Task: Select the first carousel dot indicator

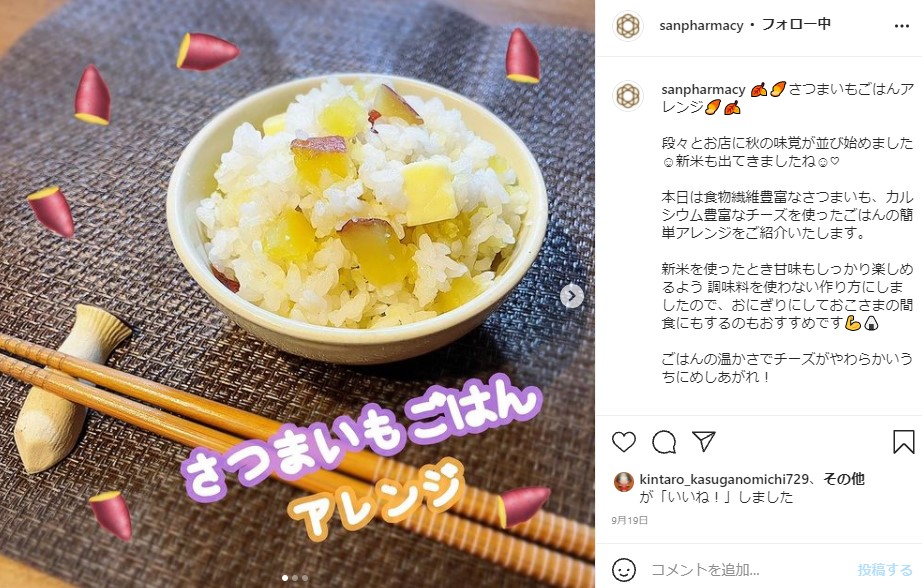Action: [285, 578]
